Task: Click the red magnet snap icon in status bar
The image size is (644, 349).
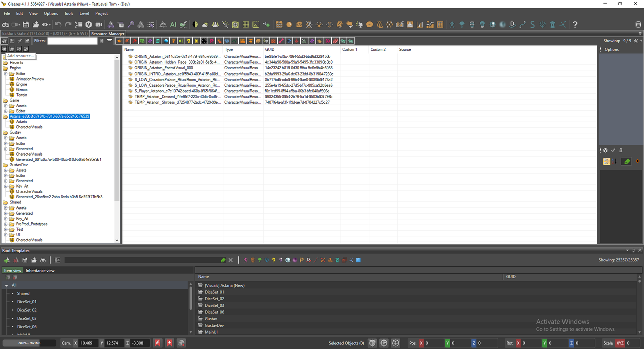Action: 158,343
